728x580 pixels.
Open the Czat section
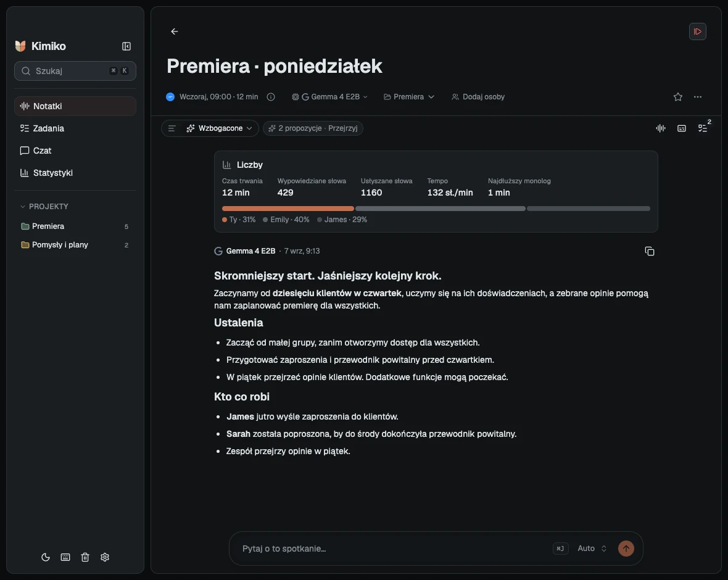click(75, 151)
